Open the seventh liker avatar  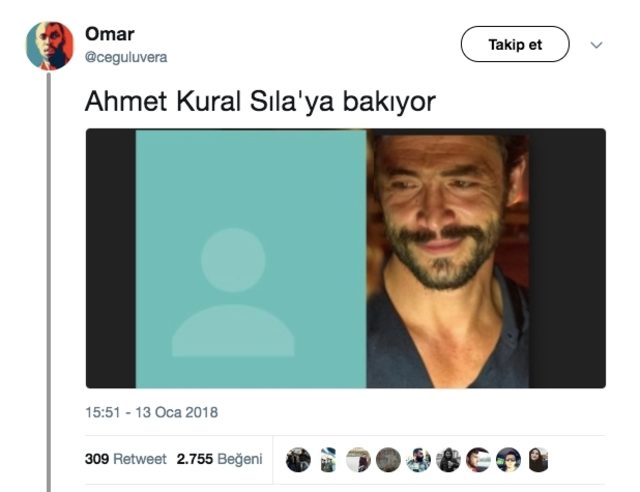(x=478, y=460)
